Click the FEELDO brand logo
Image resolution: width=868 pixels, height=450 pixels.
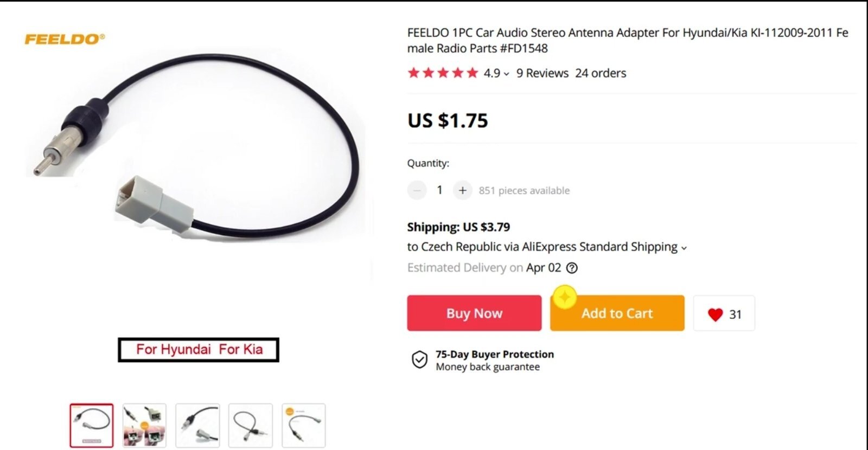[65, 39]
